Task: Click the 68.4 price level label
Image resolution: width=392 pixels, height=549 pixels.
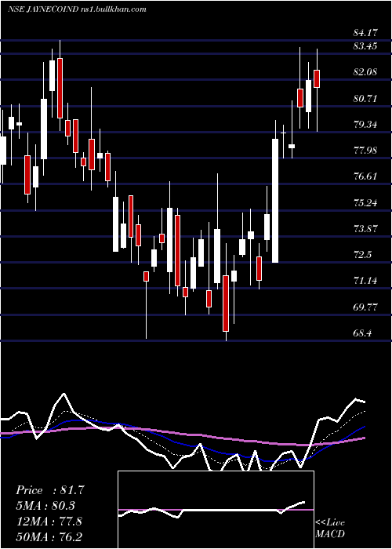Action: point(362,333)
